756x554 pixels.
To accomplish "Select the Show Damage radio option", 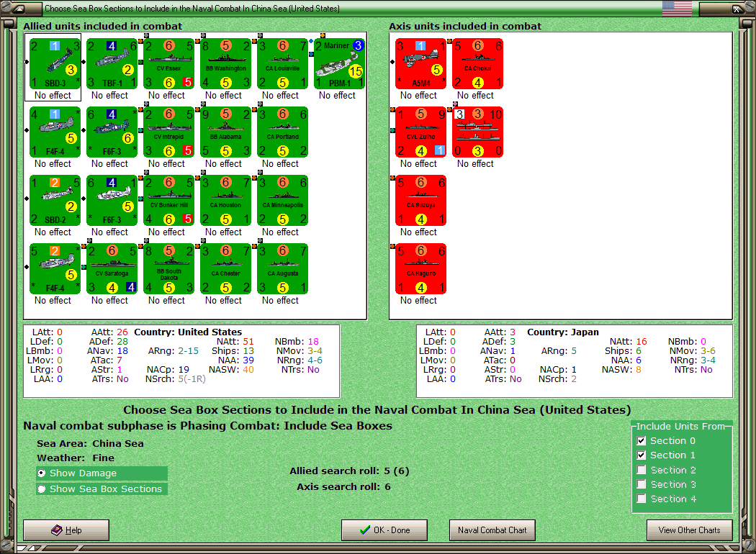I will (42, 473).
